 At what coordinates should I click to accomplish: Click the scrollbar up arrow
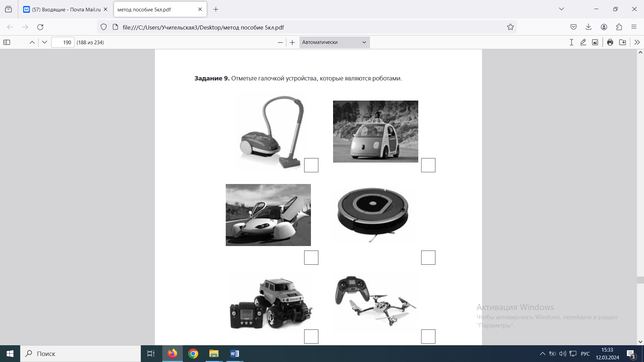pyautogui.click(x=641, y=53)
